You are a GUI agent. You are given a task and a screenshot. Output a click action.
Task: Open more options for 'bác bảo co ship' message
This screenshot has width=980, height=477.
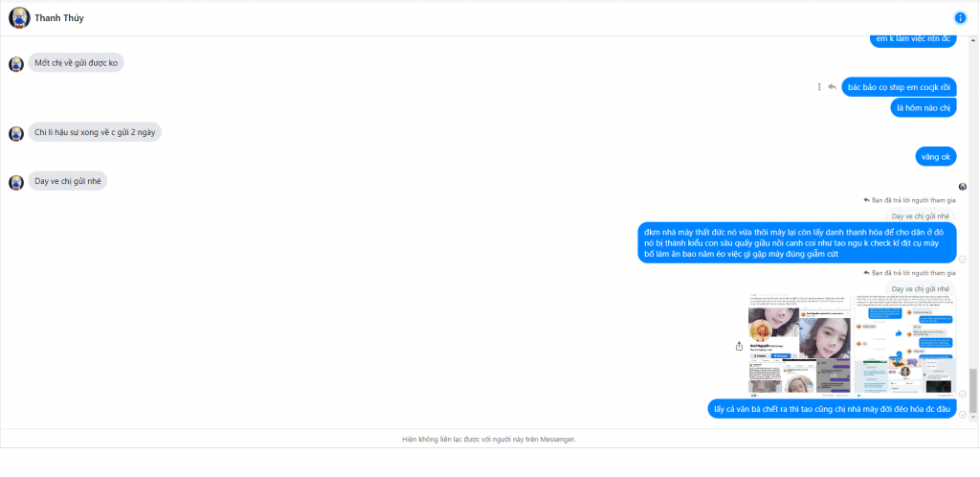pos(819,87)
